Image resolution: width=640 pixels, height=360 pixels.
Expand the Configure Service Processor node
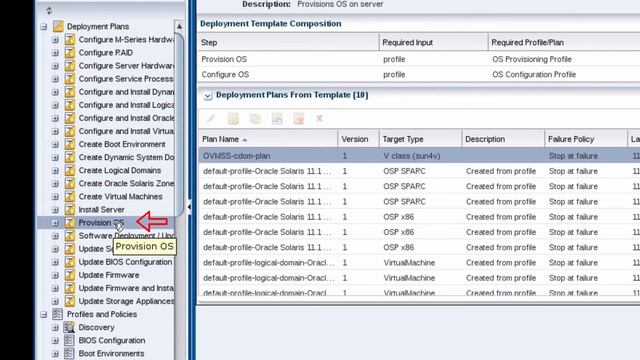pos(55,79)
